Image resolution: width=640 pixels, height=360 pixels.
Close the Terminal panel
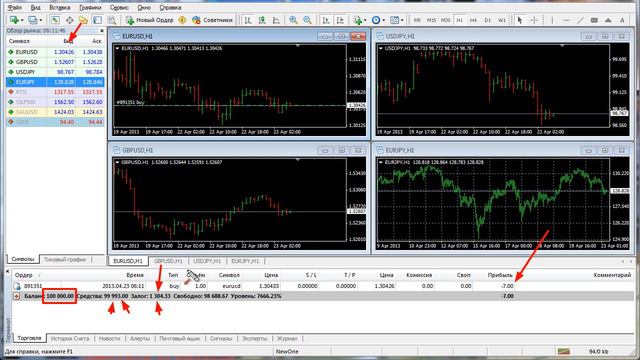[7, 271]
